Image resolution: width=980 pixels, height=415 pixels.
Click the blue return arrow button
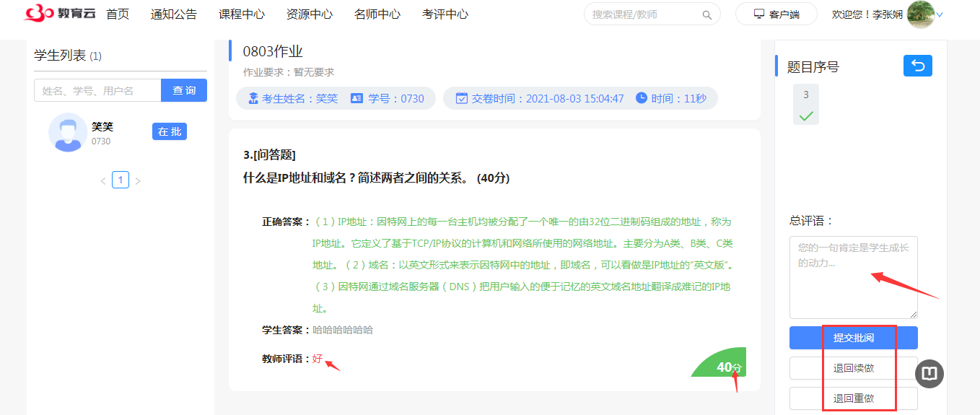[918, 66]
